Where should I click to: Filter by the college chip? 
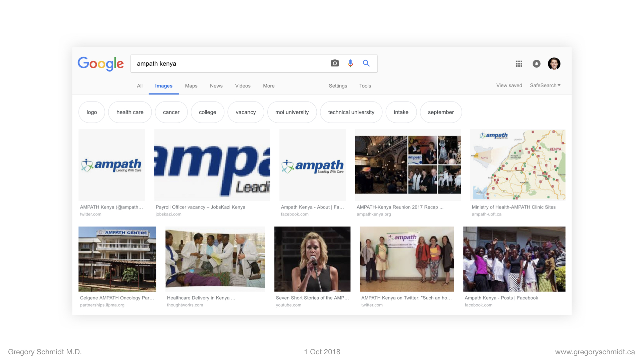pos(207,112)
